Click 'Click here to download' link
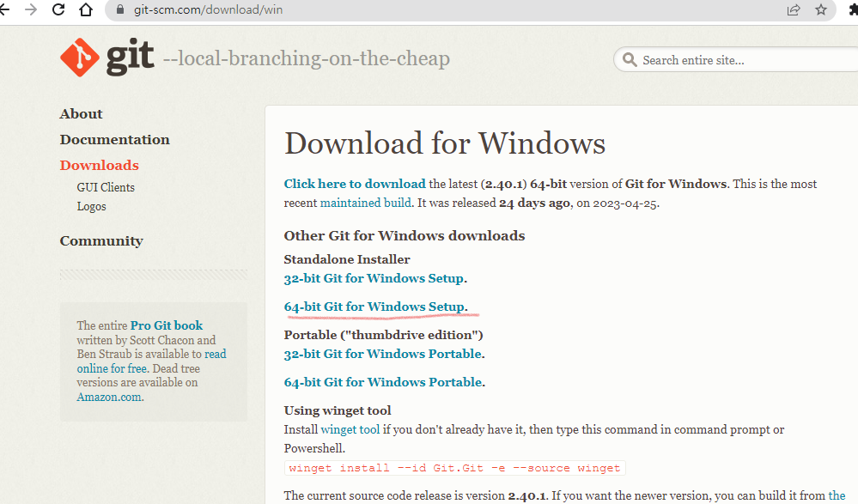858x504 pixels. (x=355, y=184)
